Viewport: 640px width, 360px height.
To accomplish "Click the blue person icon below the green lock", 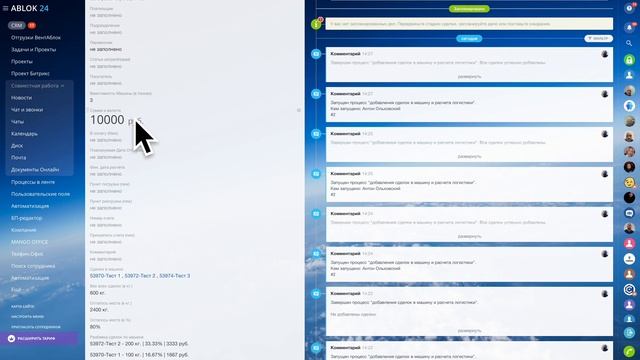I will [629, 75].
